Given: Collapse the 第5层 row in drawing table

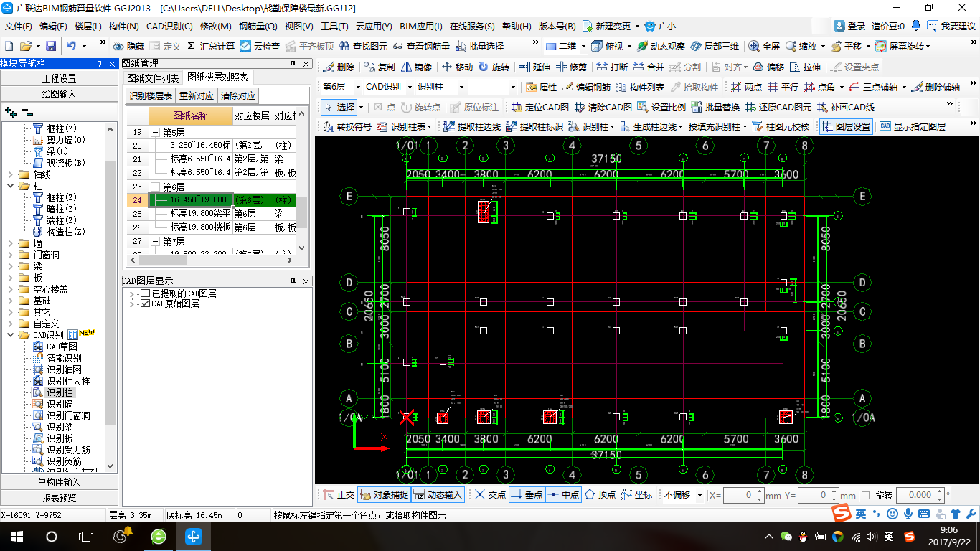Looking at the screenshot, I should pyautogui.click(x=156, y=132).
